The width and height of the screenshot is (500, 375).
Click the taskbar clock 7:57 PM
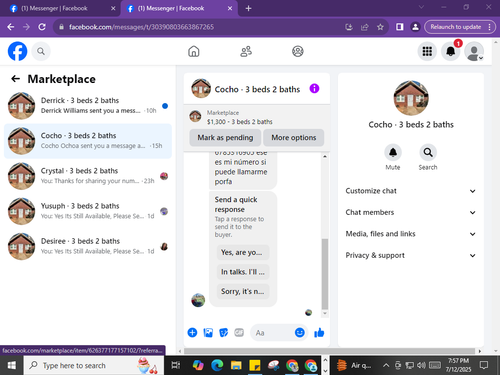coord(458,365)
